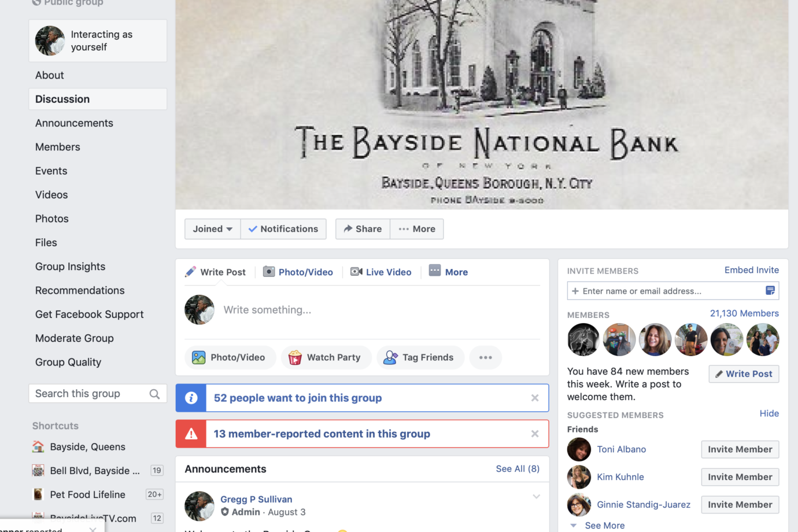Invite Toni Albano as member
This screenshot has height=532, width=798.
740,449
